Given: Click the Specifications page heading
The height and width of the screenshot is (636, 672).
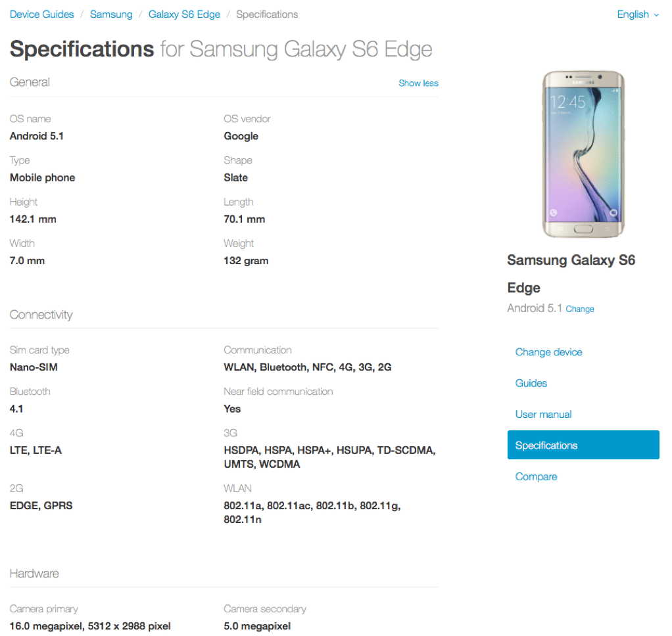Looking at the screenshot, I should (221, 49).
